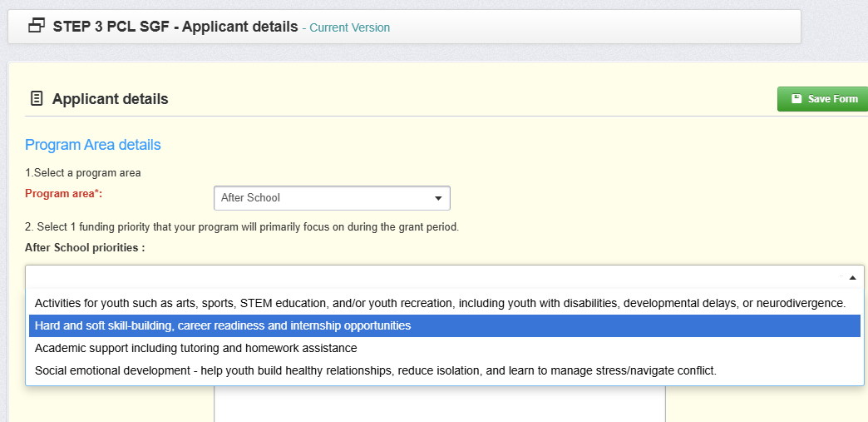Click the down arrow on Program area combo box

point(438,198)
